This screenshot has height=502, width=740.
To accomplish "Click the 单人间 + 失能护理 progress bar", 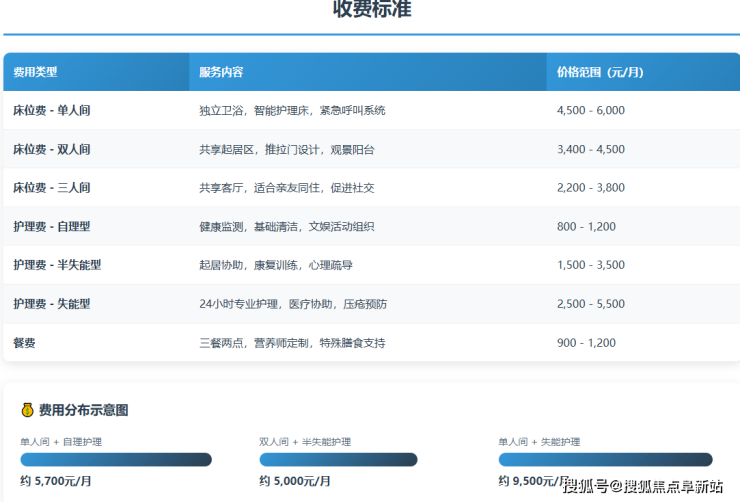I will click(605, 460).
